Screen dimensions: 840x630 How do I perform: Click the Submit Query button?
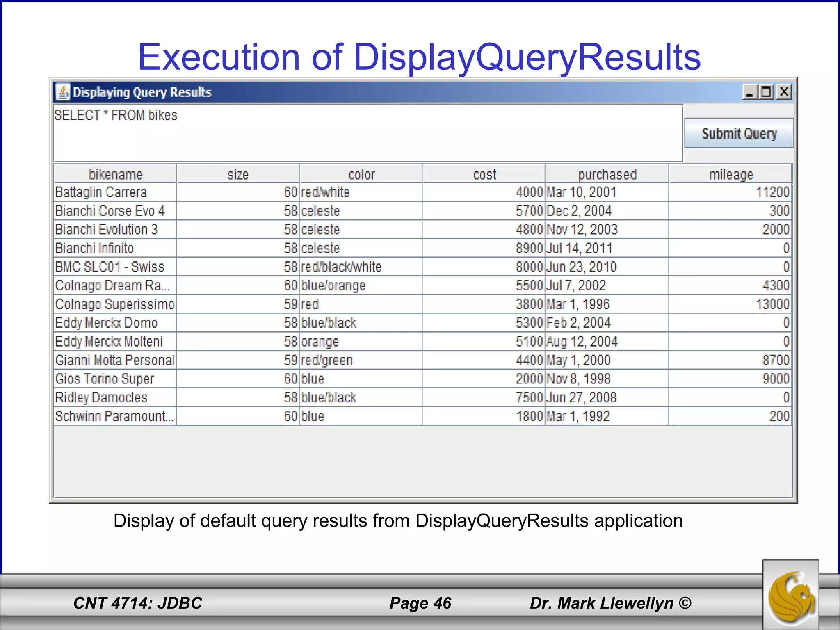(739, 133)
